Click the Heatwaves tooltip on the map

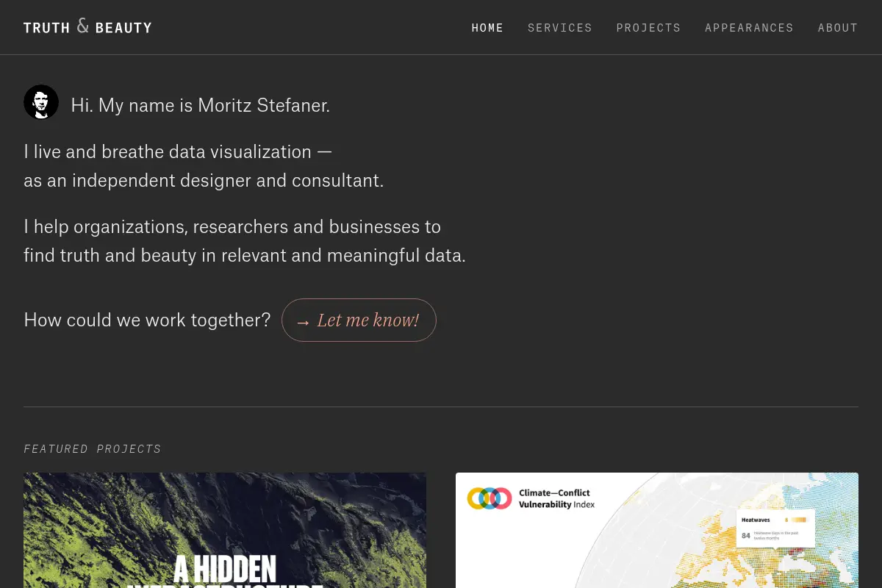(x=775, y=528)
